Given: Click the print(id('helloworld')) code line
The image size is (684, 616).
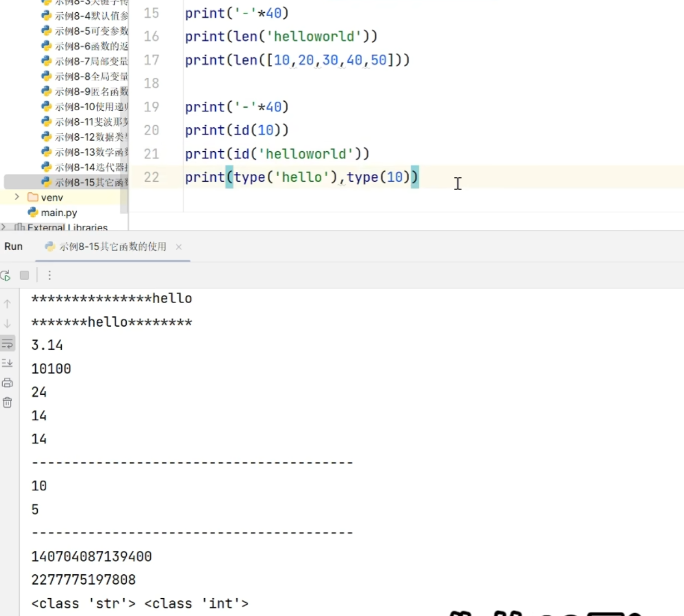Looking at the screenshot, I should click(x=277, y=154).
